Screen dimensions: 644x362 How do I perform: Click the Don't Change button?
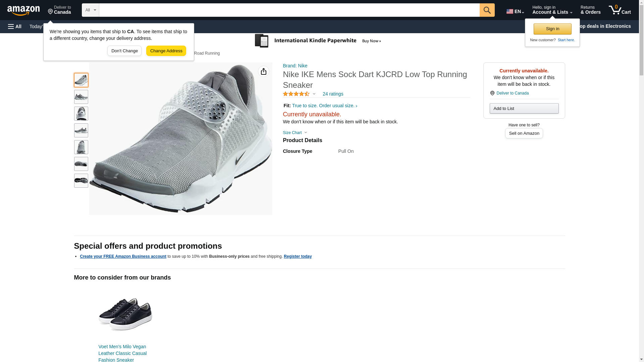(124, 51)
